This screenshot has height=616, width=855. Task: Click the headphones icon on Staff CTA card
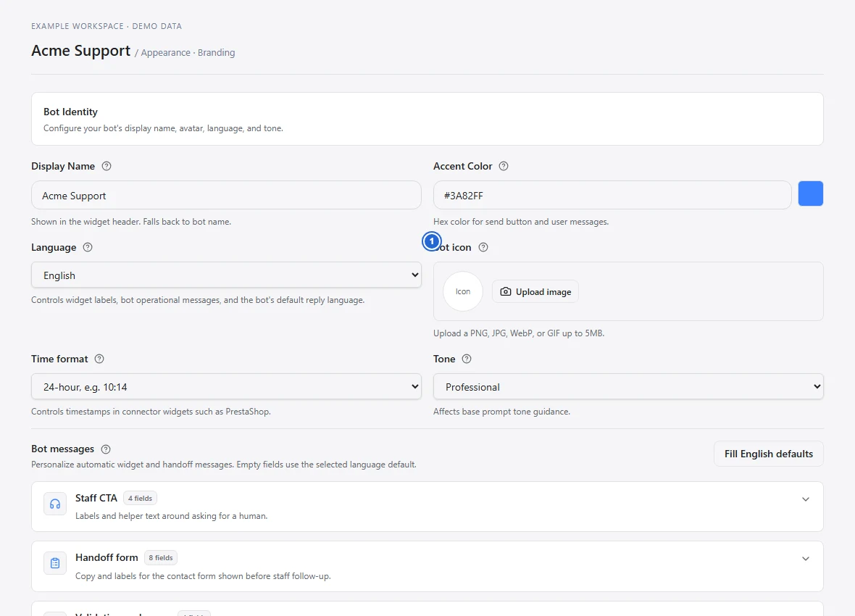(x=55, y=504)
